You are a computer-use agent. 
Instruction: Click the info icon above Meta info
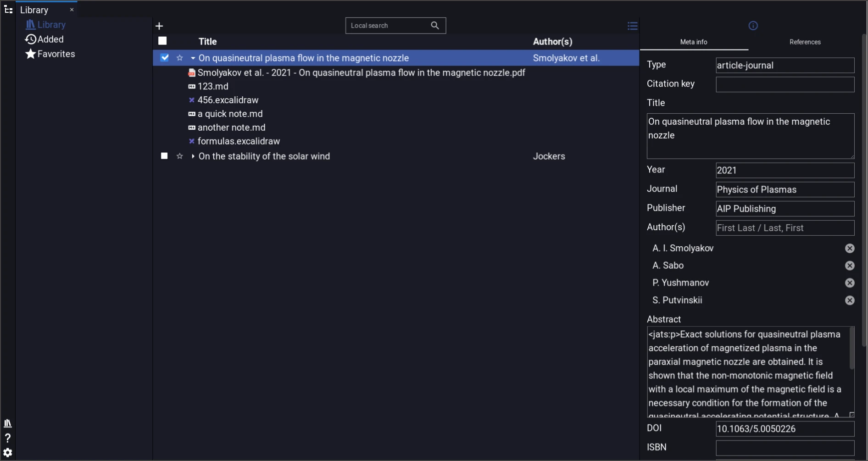[x=753, y=26]
